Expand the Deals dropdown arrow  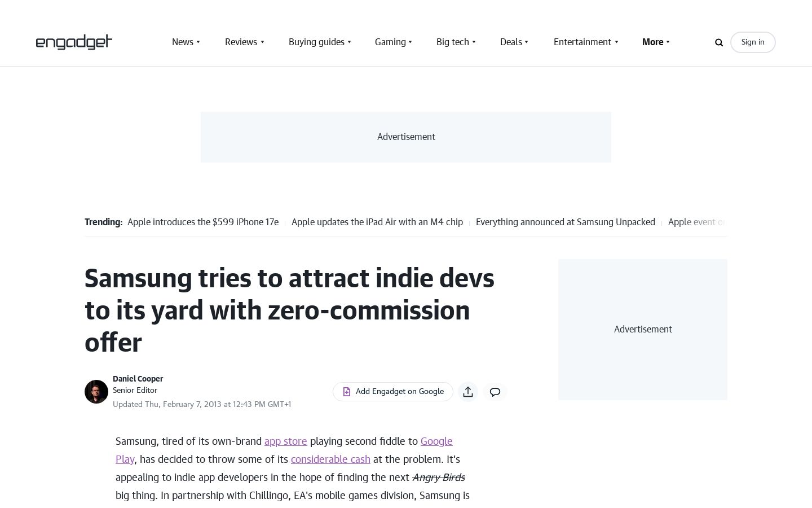click(527, 42)
